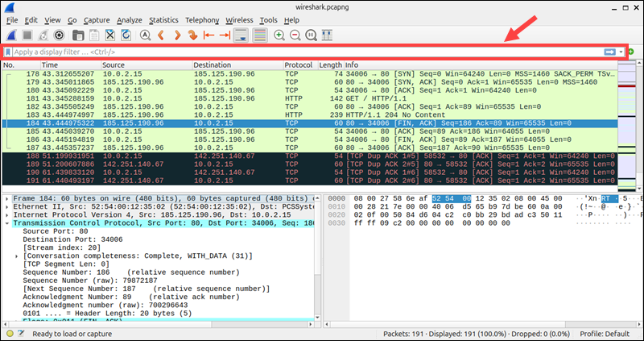Zoom out the main window text

[295, 35]
